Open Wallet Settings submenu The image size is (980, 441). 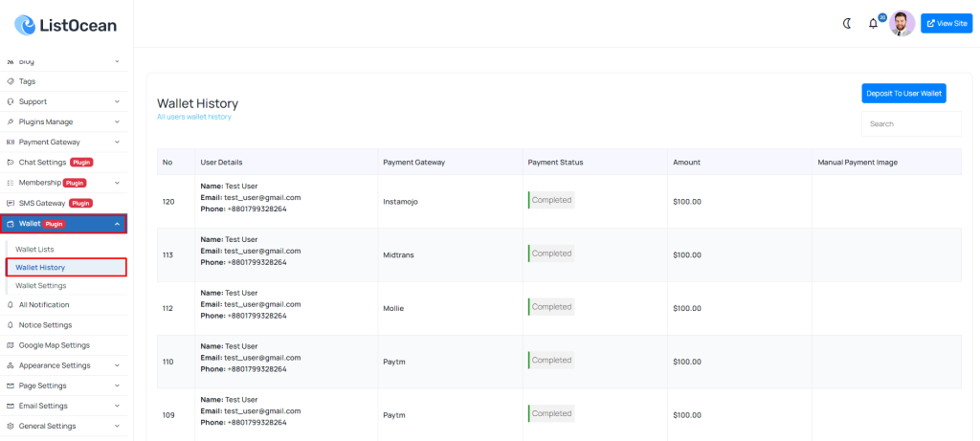40,285
